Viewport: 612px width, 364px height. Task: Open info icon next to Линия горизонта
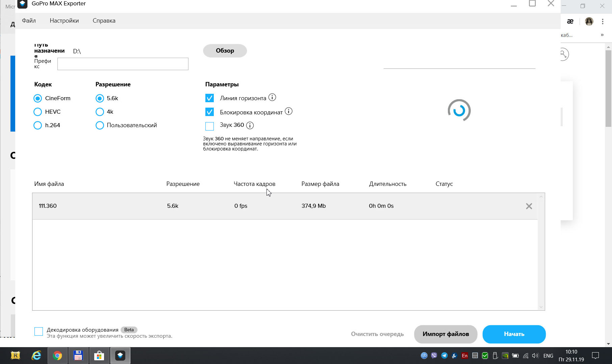point(272,97)
